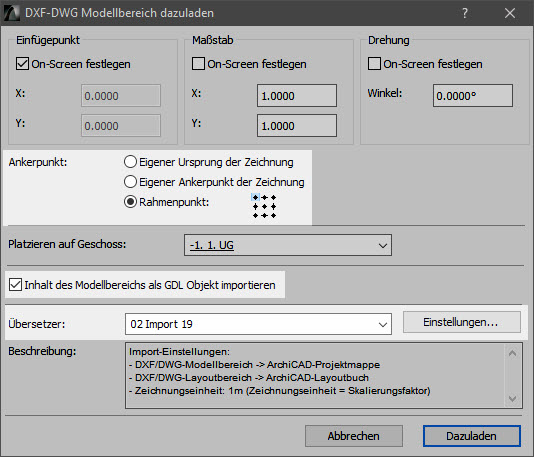Confirm with the Dazuladen button
Viewport: 534px width, 457px height.
472,436
